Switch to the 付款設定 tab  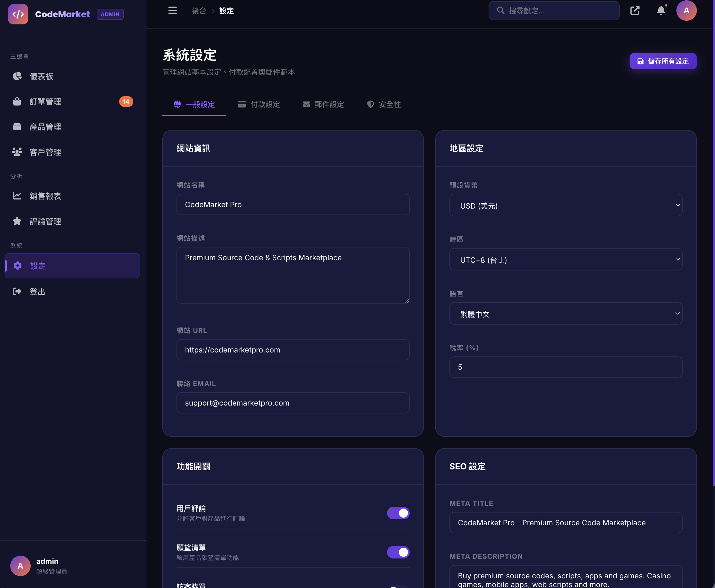click(x=259, y=104)
